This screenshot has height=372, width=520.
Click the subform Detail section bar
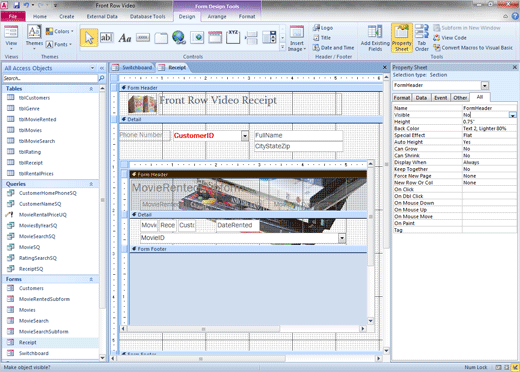pyautogui.click(x=248, y=215)
